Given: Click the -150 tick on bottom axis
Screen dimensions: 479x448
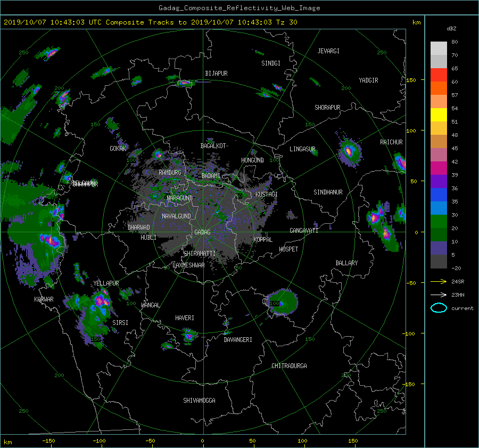Looking at the screenshot, I should pyautogui.click(x=48, y=441).
